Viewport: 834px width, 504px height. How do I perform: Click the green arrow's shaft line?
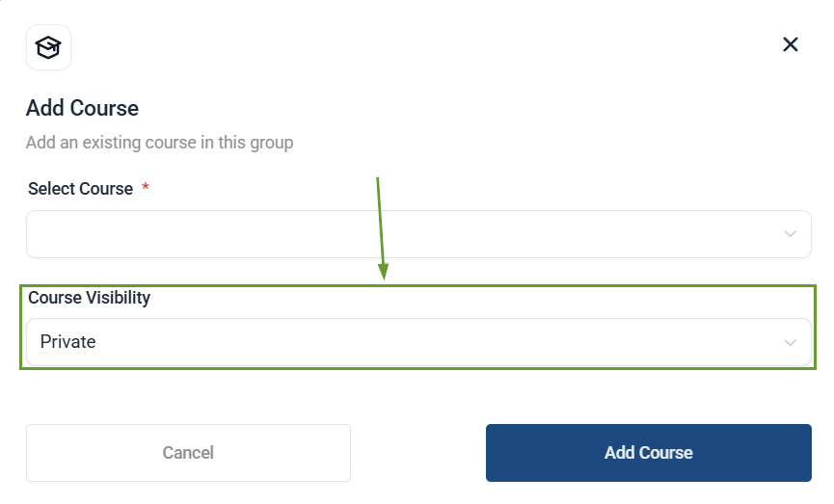pos(380,222)
